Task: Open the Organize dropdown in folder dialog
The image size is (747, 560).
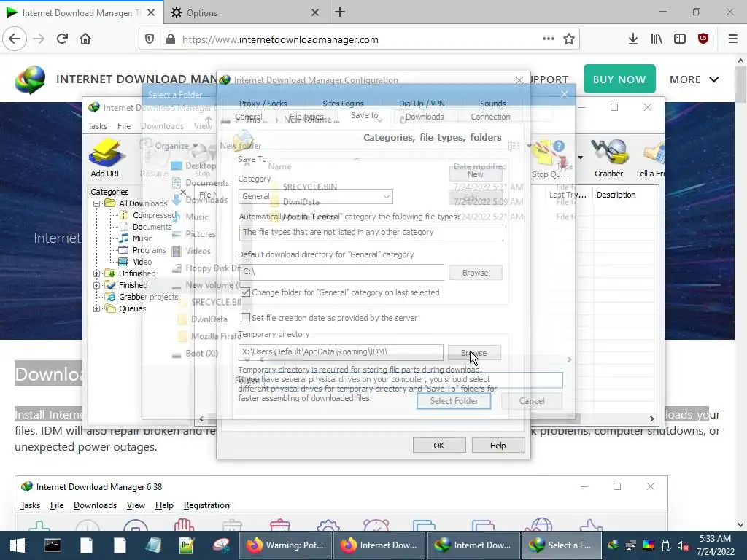Action: pos(176,146)
